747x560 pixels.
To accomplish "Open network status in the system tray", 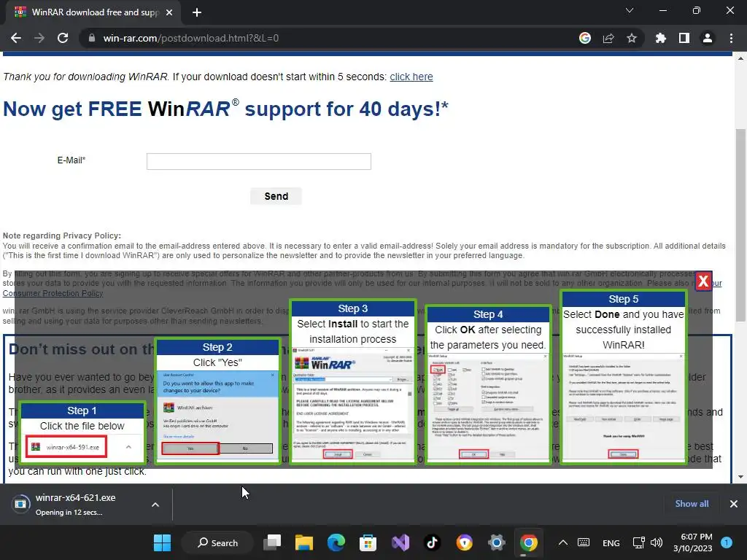I will (x=638, y=542).
